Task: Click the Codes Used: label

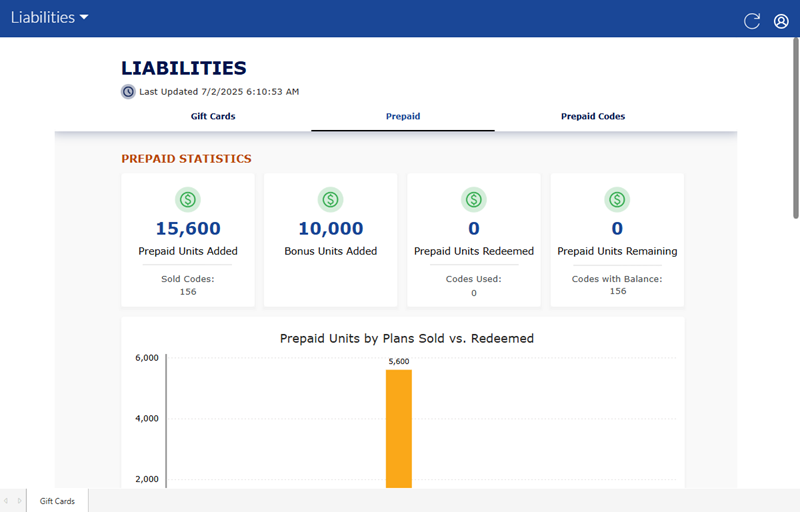Action: point(474,279)
